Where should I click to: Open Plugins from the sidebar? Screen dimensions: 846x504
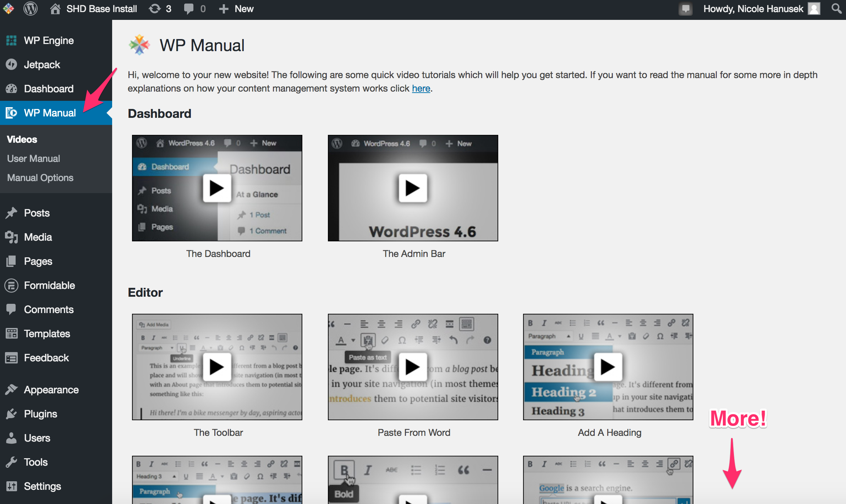(40, 414)
